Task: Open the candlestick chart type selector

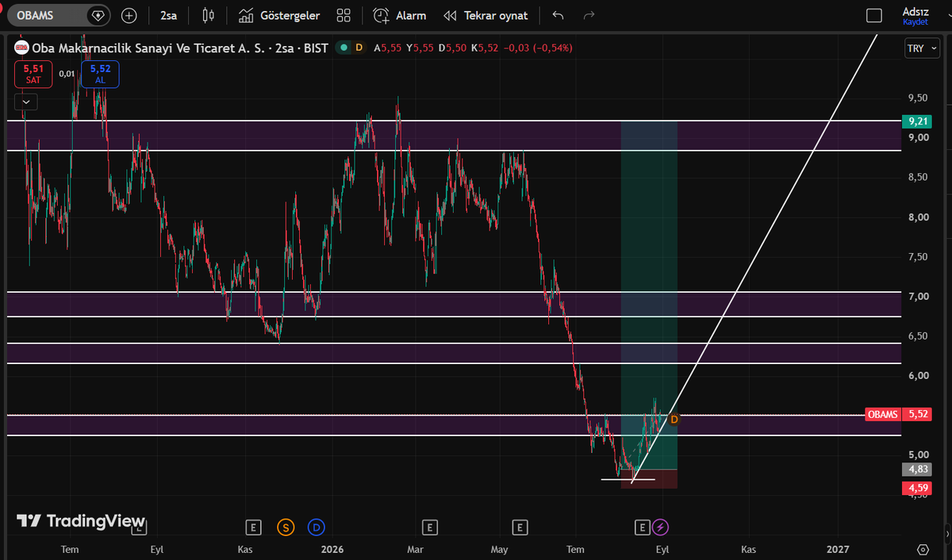Action: [209, 15]
